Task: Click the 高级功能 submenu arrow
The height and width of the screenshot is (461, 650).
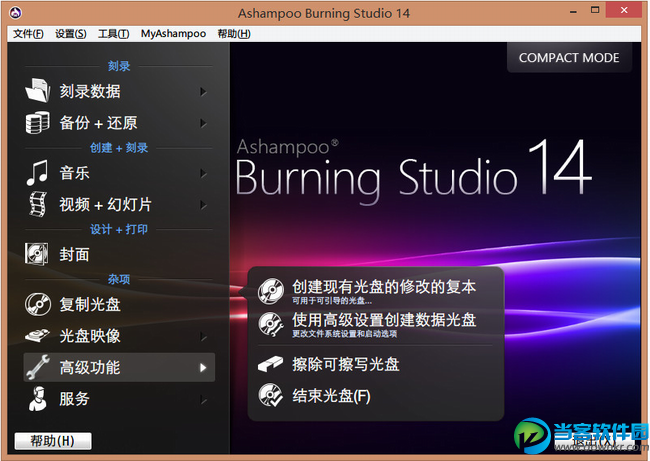Action: pos(203,368)
